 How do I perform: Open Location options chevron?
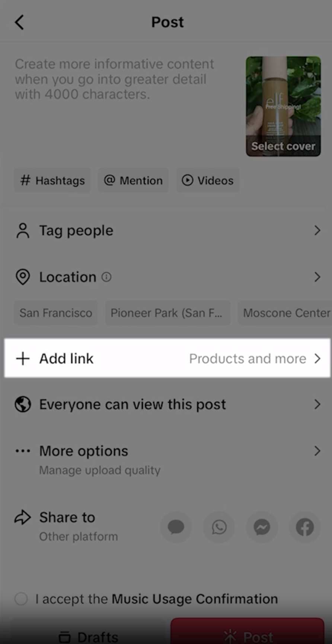[x=317, y=277]
